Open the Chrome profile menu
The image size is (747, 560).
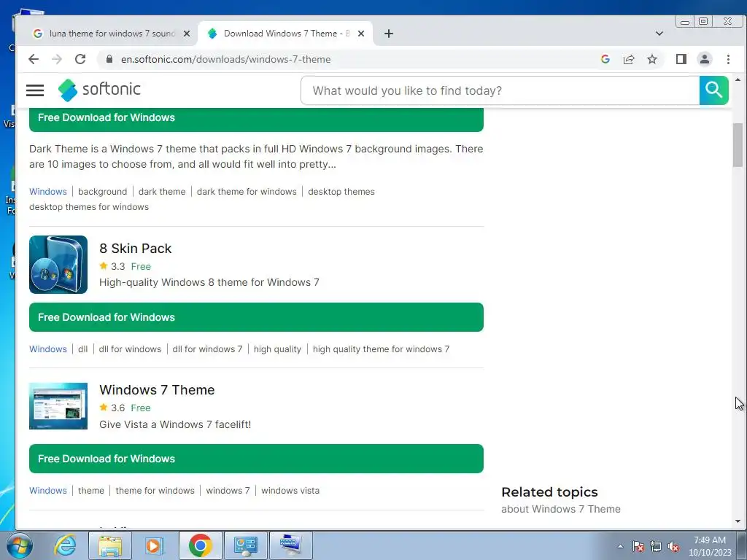704,59
